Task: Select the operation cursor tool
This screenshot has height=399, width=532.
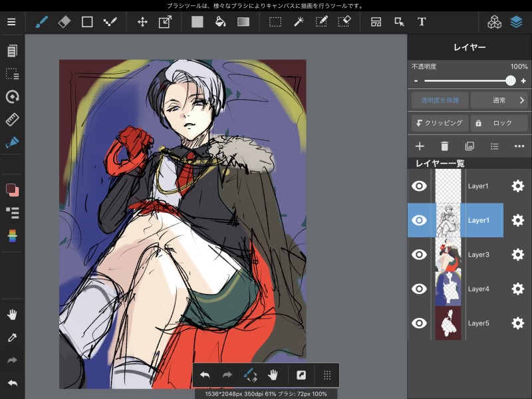Action: pyautogui.click(x=399, y=22)
